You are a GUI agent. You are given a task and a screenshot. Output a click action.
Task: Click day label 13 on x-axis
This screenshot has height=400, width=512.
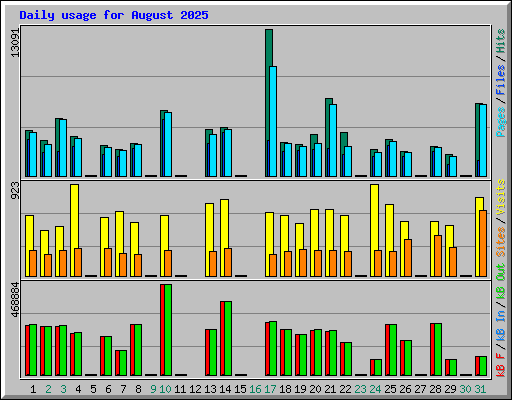coord(210,389)
